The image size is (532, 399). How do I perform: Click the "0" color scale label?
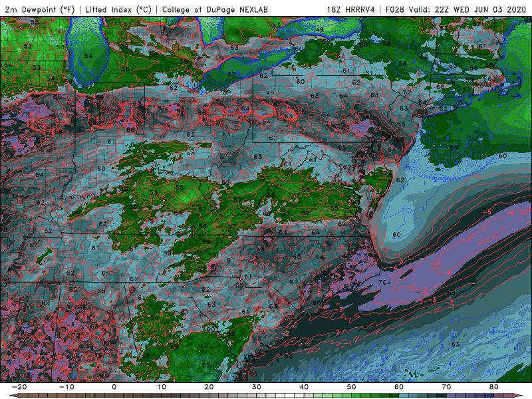114,387
